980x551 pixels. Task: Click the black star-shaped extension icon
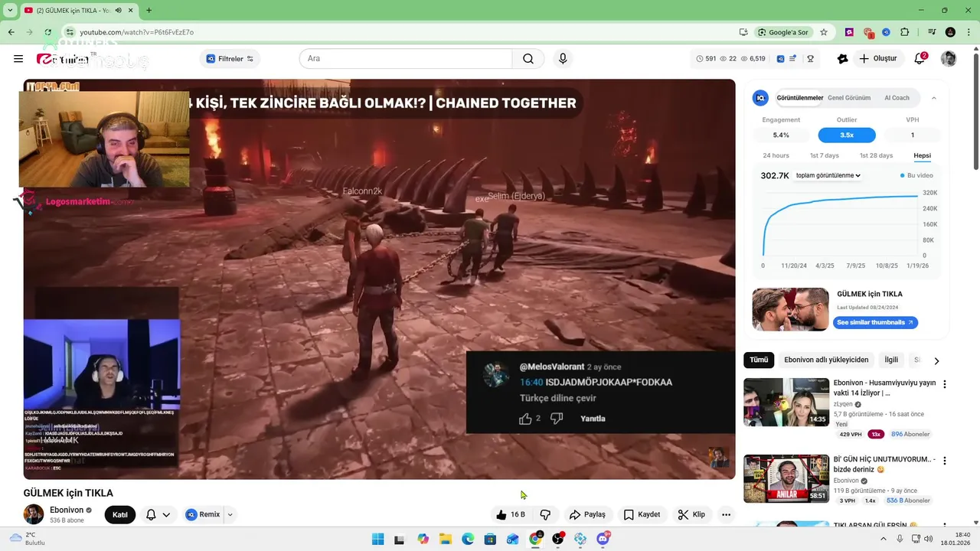[843, 59]
